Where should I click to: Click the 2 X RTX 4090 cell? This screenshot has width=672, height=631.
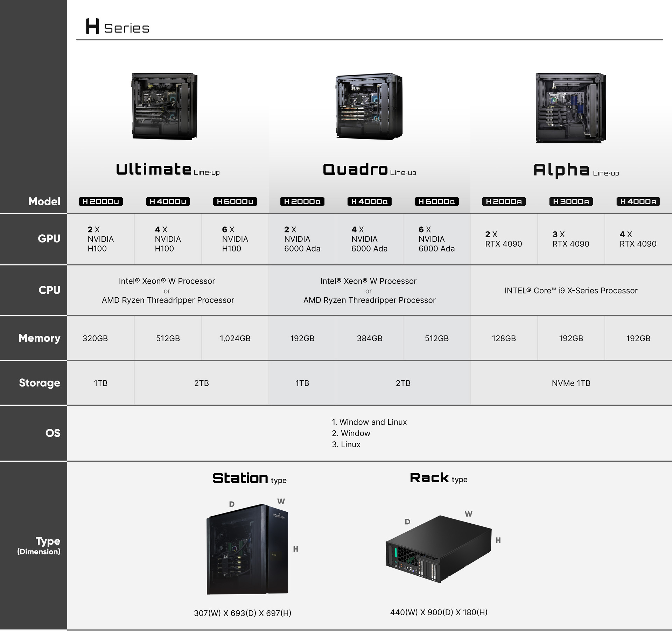coord(504,239)
